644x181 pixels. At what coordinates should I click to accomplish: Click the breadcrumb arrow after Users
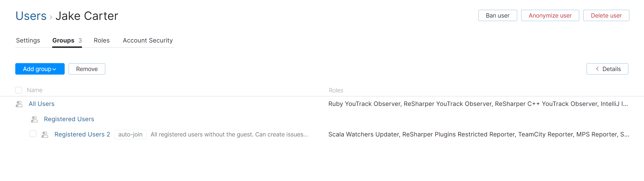tap(51, 17)
